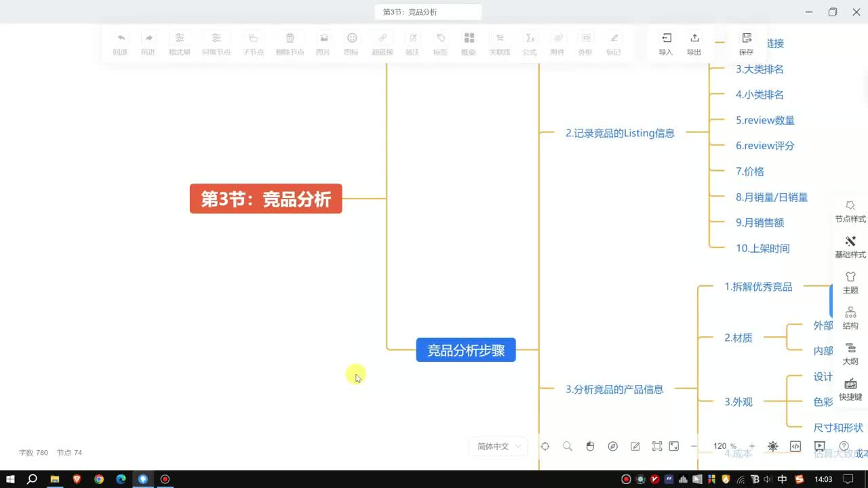Toggle the pencil edit mode icon
868x488 pixels.
[635, 446]
